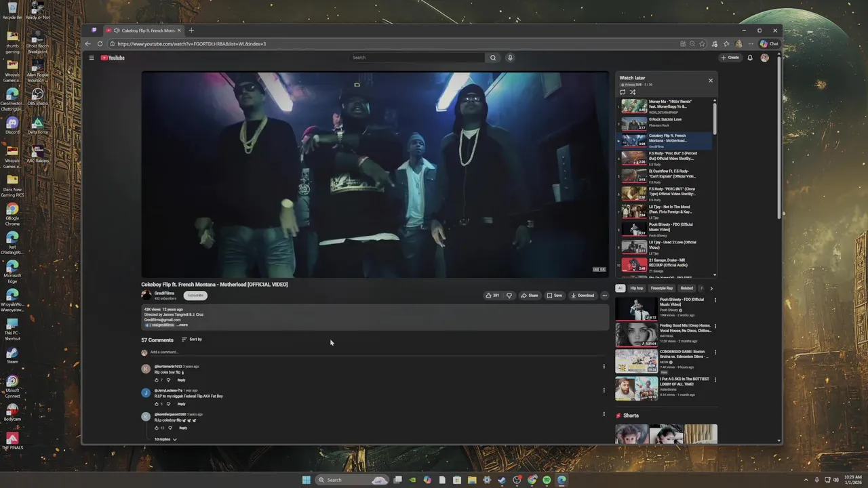Show more category chips with right arrow
The image size is (868, 488).
click(x=711, y=289)
